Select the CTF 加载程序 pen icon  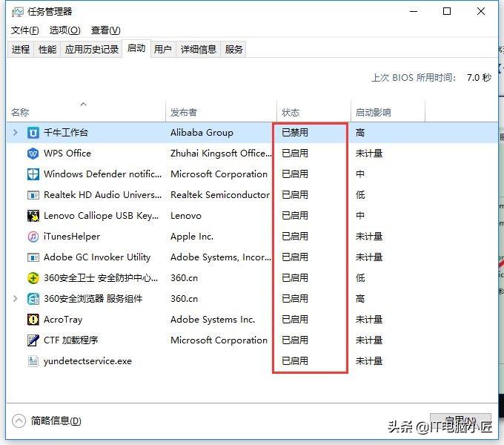pos(33,340)
